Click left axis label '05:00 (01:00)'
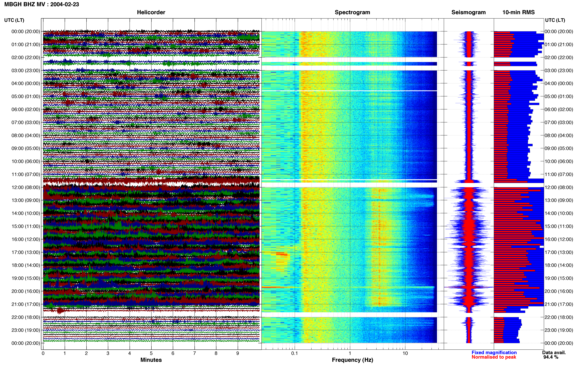This screenshot has height=368, width=588. [26, 96]
